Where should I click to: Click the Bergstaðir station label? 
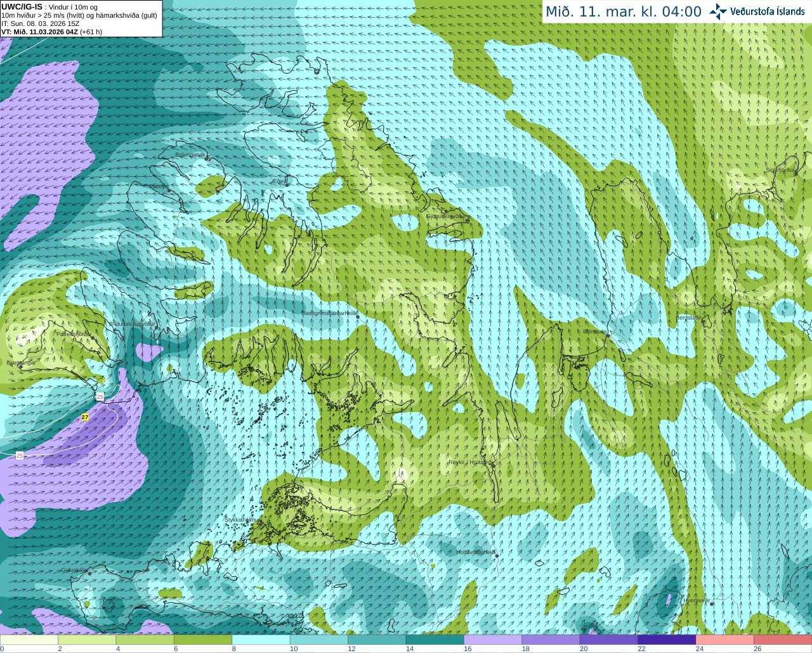tap(688, 318)
